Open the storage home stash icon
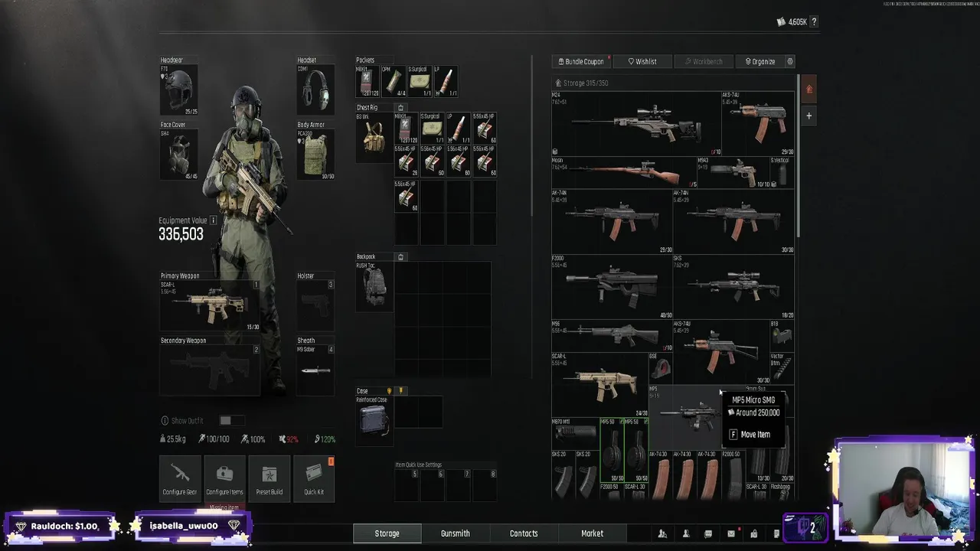Image resolution: width=980 pixels, height=551 pixels. pos(808,89)
